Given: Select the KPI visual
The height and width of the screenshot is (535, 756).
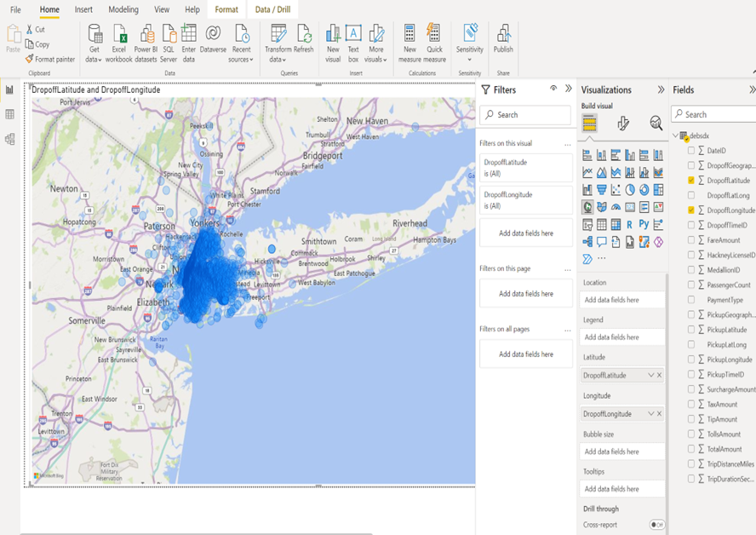Looking at the screenshot, I should (x=658, y=207).
